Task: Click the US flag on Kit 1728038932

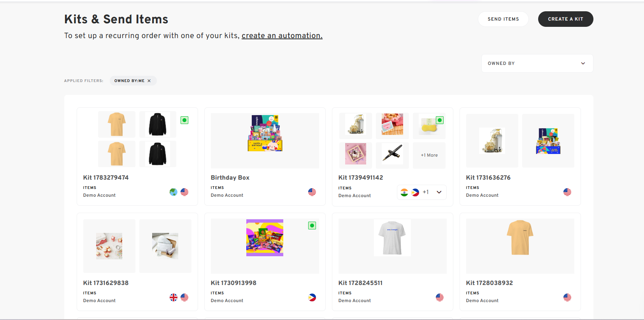Action: [x=567, y=297]
